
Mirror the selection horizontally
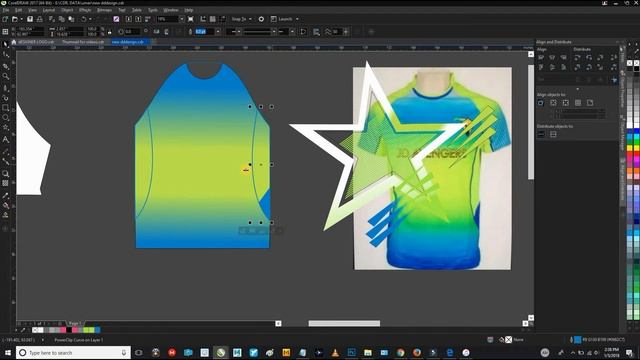click(x=156, y=31)
